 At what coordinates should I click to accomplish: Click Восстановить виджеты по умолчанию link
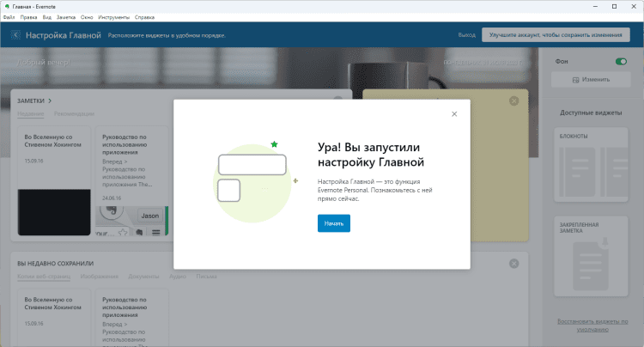tap(592, 326)
